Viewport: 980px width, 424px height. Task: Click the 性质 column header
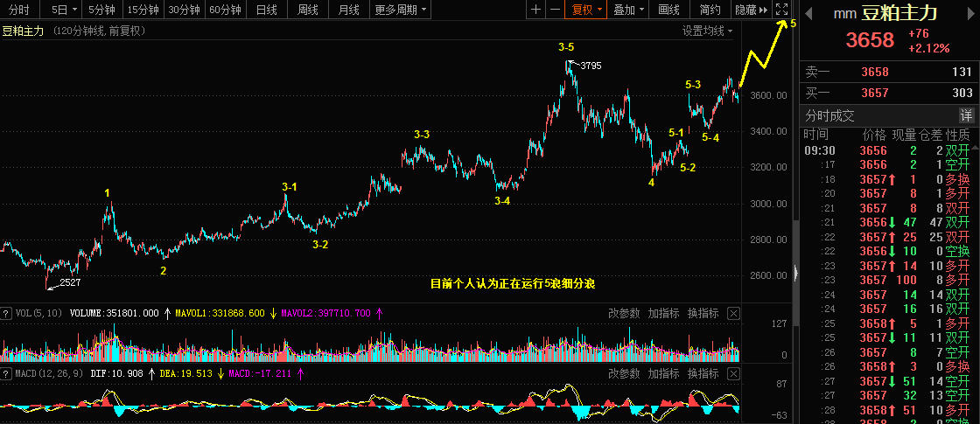pos(957,135)
